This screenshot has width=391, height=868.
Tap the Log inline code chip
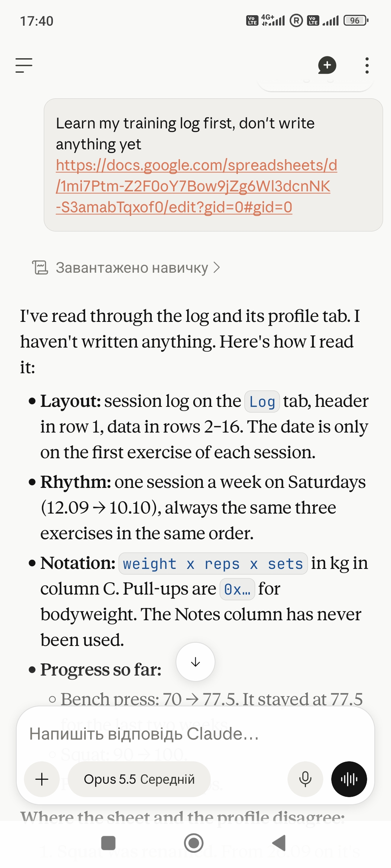[x=262, y=401]
